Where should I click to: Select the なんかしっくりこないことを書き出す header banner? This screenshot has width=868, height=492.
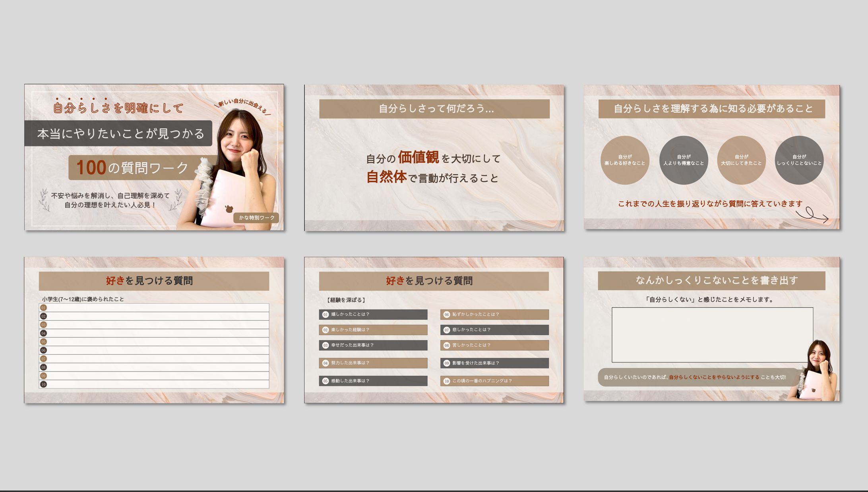711,280
